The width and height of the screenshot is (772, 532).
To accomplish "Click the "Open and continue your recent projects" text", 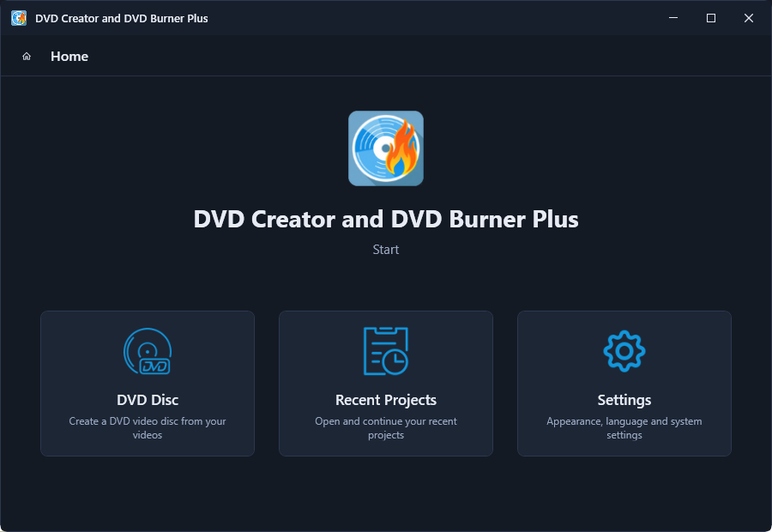I will point(385,427).
